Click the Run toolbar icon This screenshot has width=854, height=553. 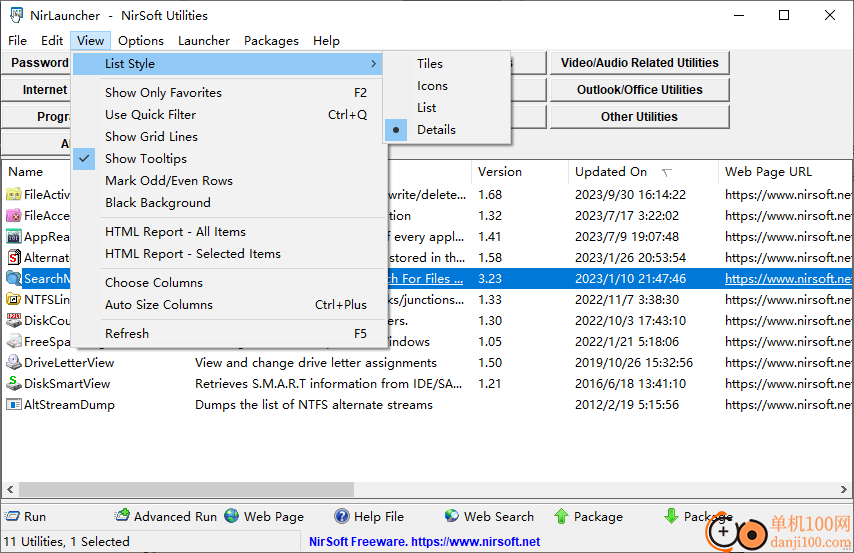click(x=12, y=516)
